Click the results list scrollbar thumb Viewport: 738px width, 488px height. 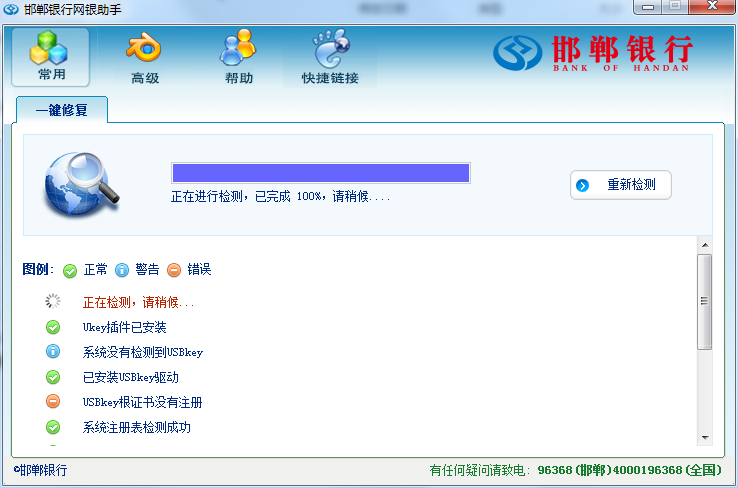coord(705,302)
